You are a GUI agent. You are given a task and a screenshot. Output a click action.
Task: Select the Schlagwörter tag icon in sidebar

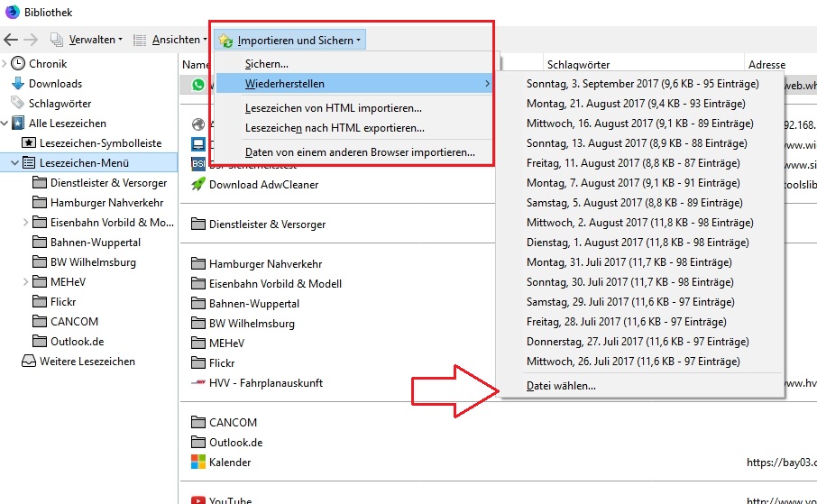click(x=18, y=104)
